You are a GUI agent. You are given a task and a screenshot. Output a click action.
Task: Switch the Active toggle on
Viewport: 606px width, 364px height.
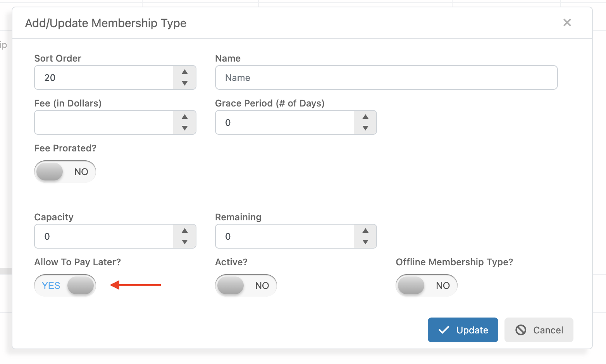pos(246,285)
